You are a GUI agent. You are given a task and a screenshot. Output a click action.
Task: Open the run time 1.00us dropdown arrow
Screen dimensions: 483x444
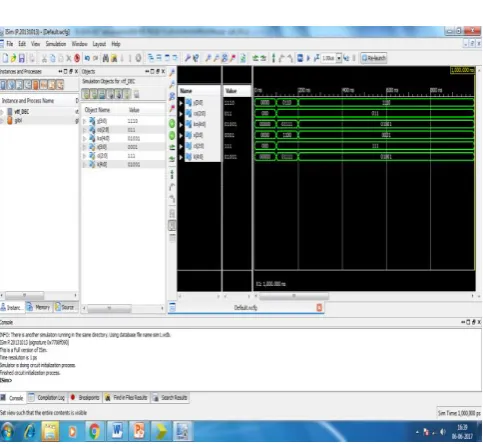click(339, 58)
